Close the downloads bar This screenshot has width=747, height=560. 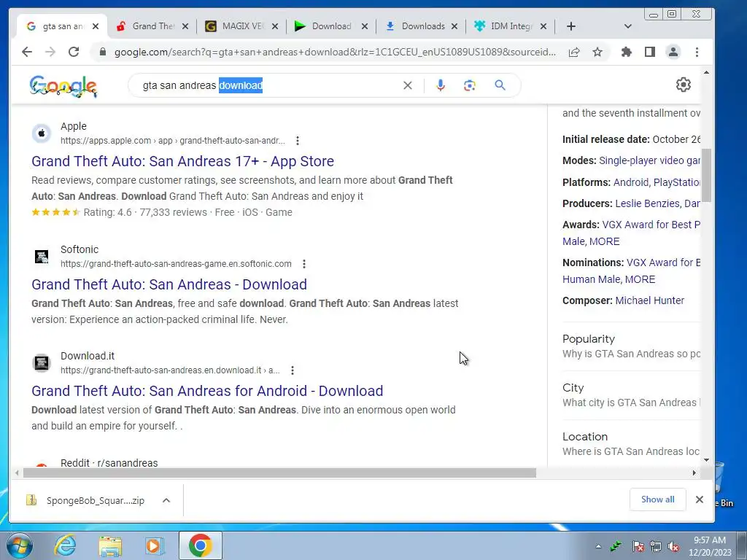(700, 499)
